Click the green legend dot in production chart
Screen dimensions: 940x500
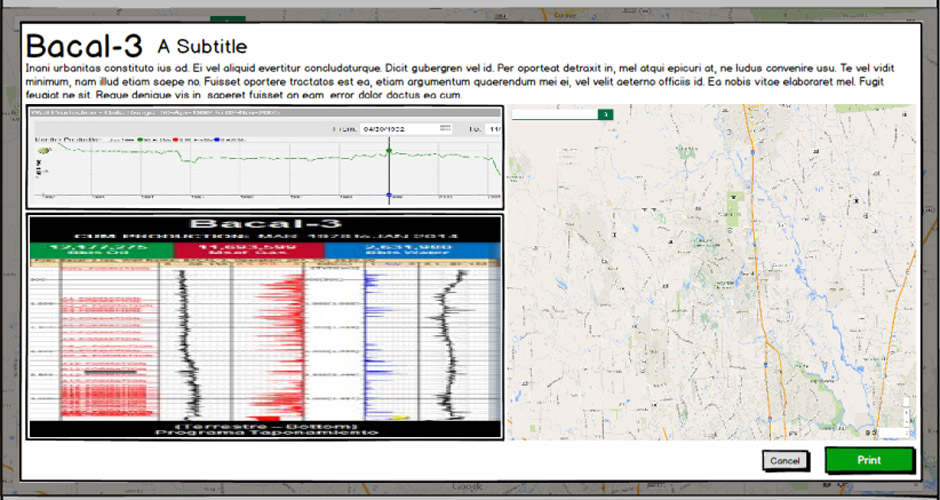(x=139, y=139)
